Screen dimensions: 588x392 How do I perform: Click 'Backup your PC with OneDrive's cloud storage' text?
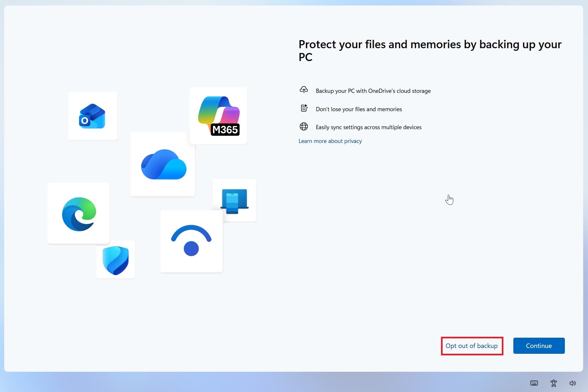[x=373, y=91]
